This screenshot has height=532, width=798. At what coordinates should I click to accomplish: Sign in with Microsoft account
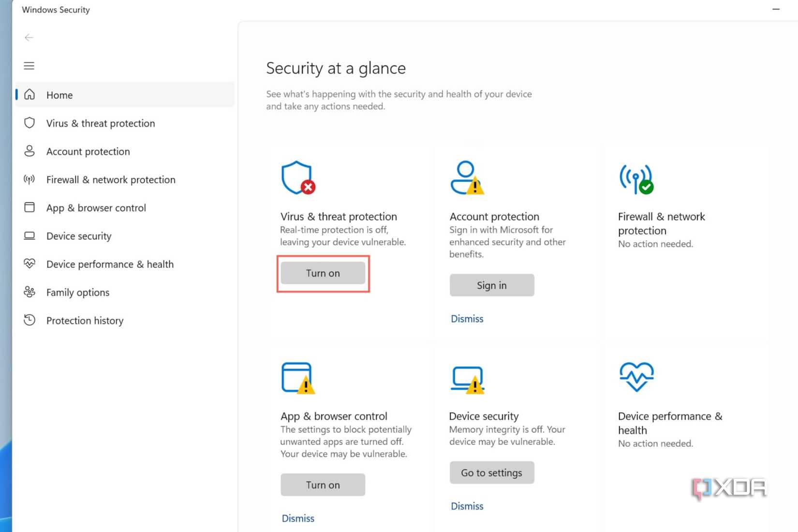[491, 285]
